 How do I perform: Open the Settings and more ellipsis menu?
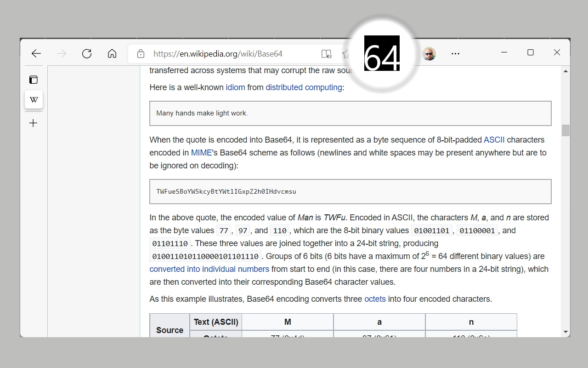pyautogui.click(x=455, y=54)
